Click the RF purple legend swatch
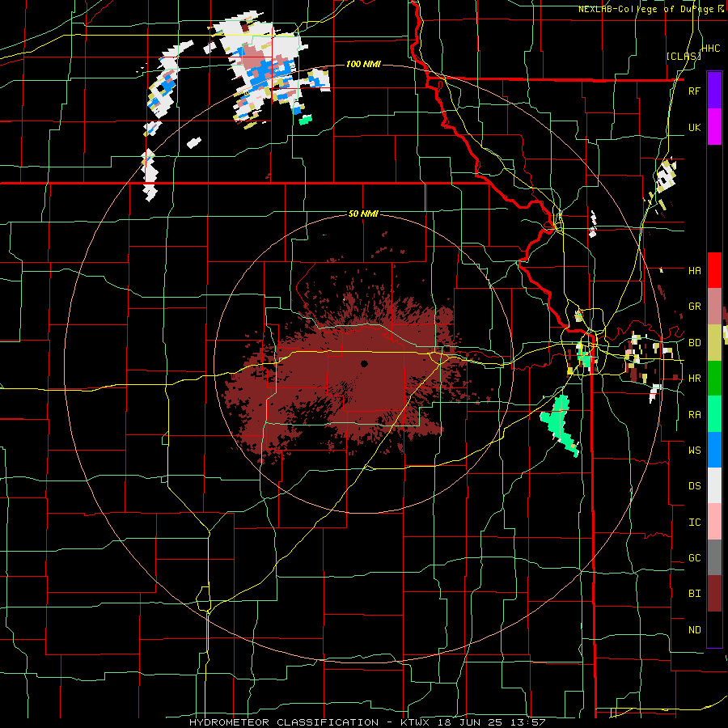This screenshot has width=728, height=728. (714, 90)
